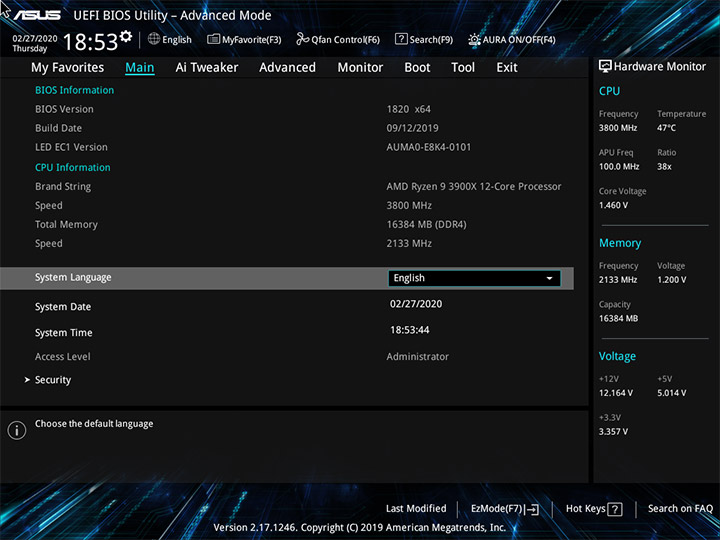Select the System Date value 02/27/2020
The width and height of the screenshot is (720, 540).
[416, 304]
